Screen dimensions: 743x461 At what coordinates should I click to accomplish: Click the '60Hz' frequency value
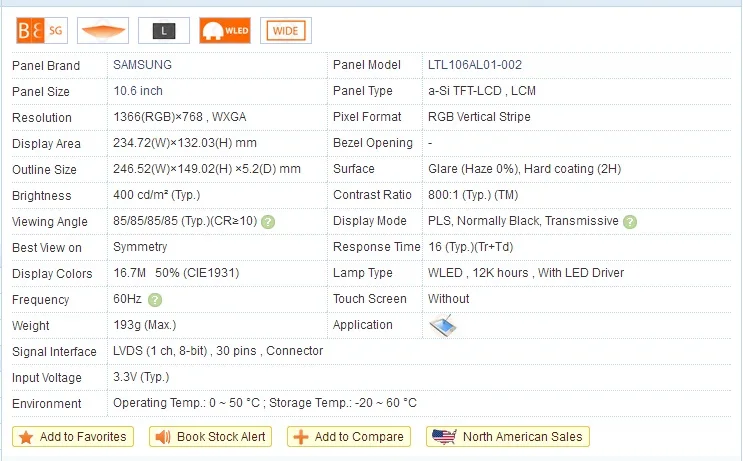(127, 299)
